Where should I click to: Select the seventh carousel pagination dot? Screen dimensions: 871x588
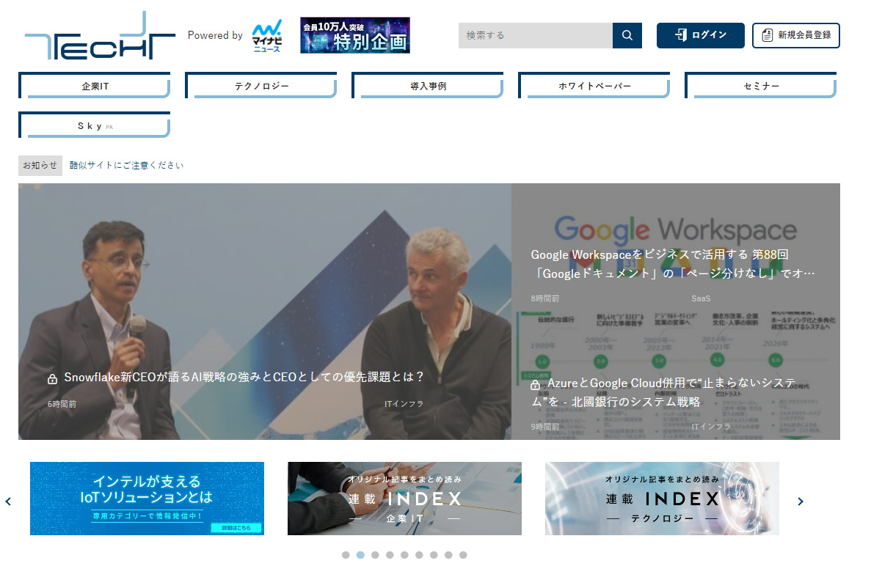(x=434, y=555)
